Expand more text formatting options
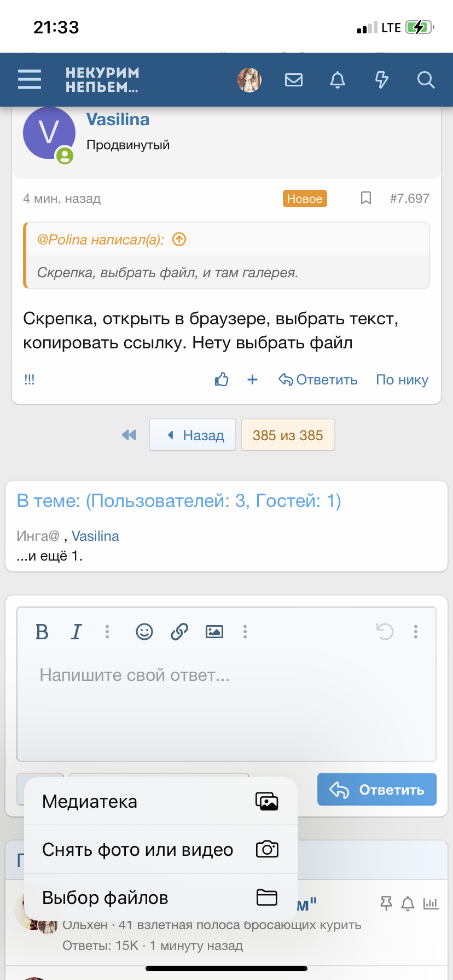Screen dimensions: 453x980 107,632
